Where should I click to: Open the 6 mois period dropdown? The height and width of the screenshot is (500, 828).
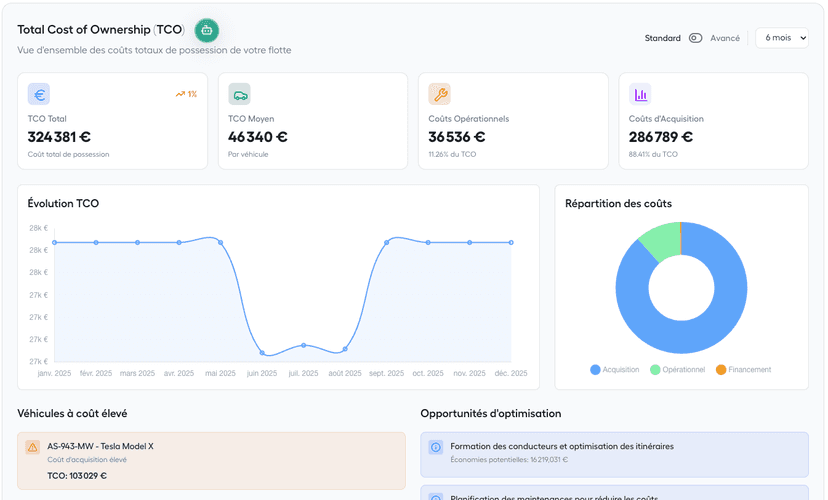click(x=782, y=38)
